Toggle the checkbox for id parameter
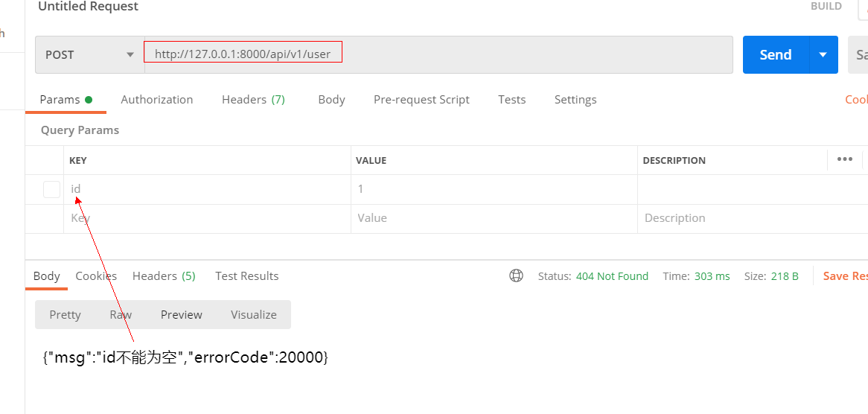 (x=51, y=189)
